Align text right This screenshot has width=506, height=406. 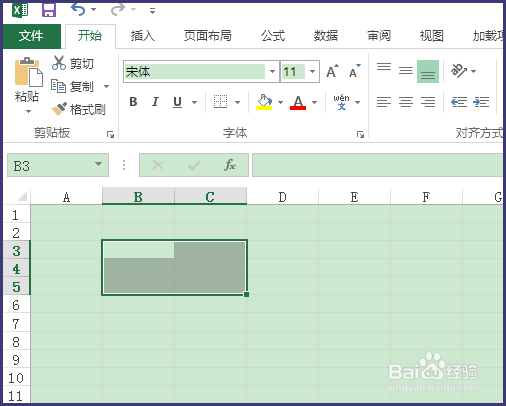(428, 102)
